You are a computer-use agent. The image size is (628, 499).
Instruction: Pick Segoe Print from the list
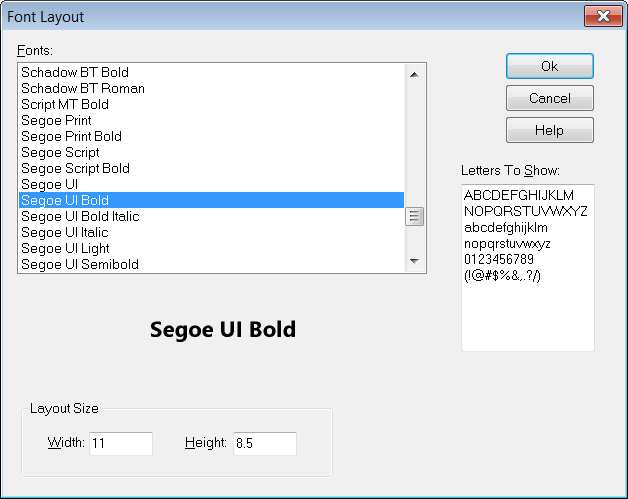56,120
